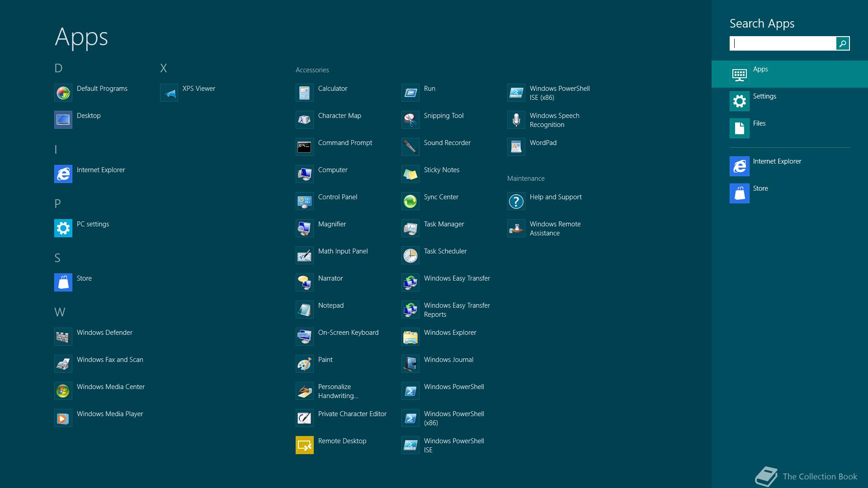Open Help and Support icon
Screen dimensions: 868x488
(516, 201)
